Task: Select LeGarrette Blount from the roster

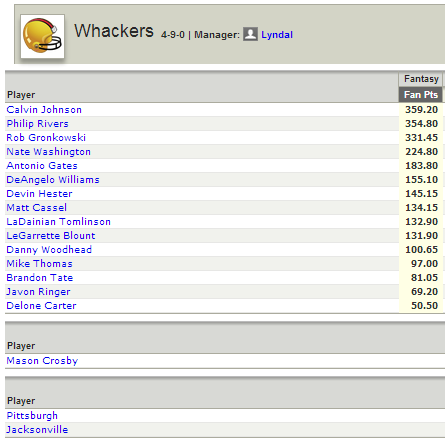Action: (51, 236)
